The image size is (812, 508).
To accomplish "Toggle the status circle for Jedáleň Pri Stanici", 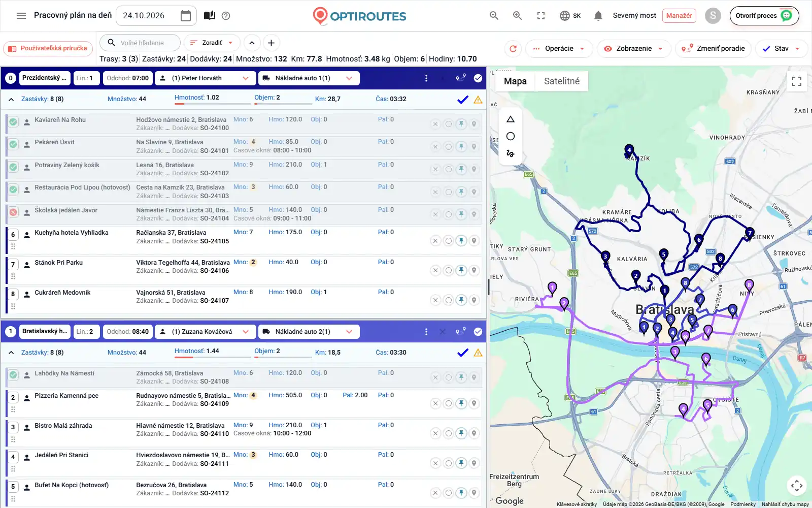I will 448,463.
